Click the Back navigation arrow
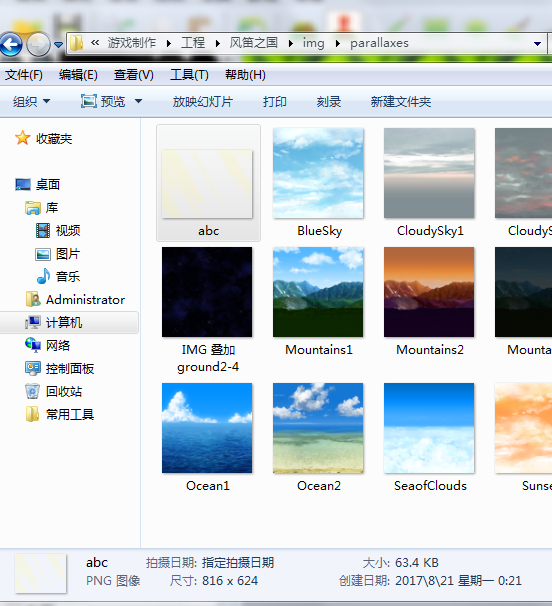Image resolution: width=552 pixels, height=606 pixels. pyautogui.click(x=10, y=44)
